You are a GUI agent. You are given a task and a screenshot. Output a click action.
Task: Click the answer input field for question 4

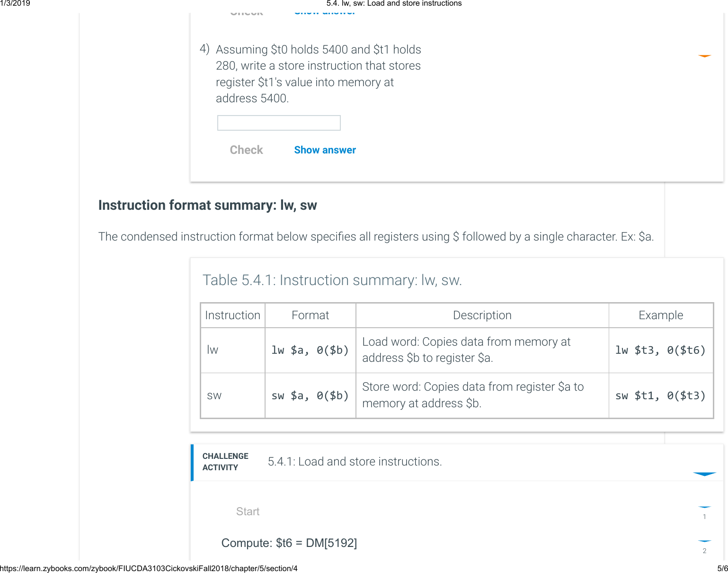coord(279,123)
